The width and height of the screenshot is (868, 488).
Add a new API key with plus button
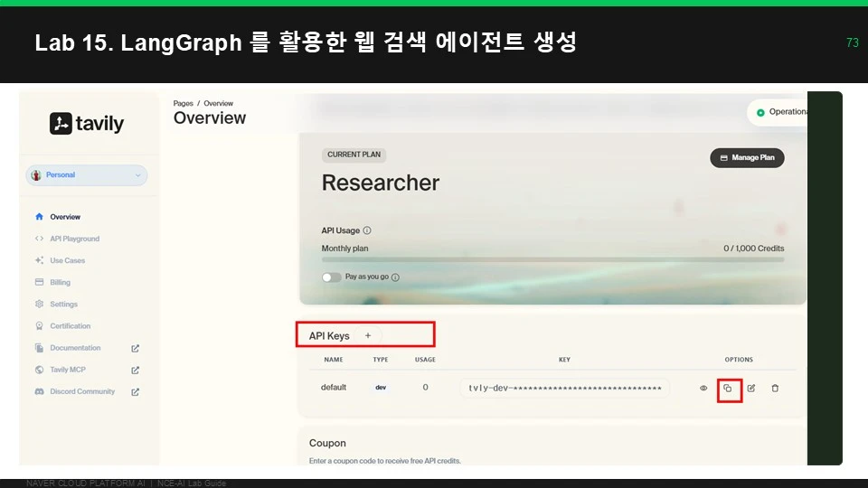coord(368,335)
